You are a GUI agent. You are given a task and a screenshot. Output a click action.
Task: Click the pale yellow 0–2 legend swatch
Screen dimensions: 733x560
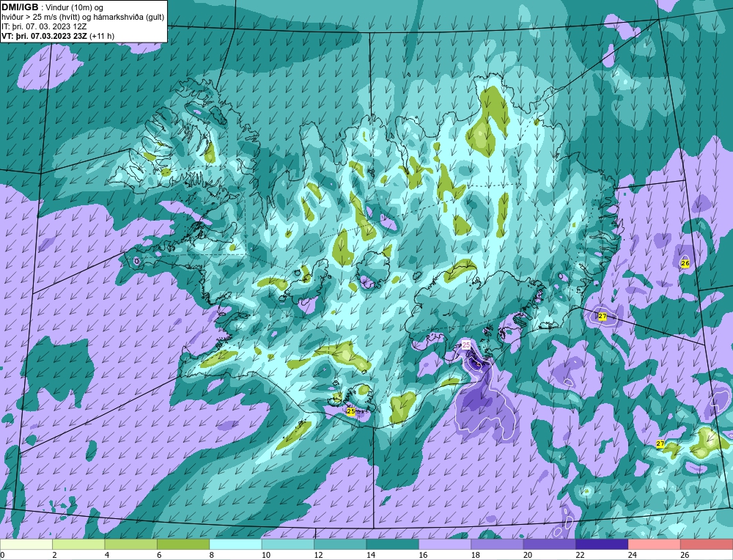tap(26, 545)
